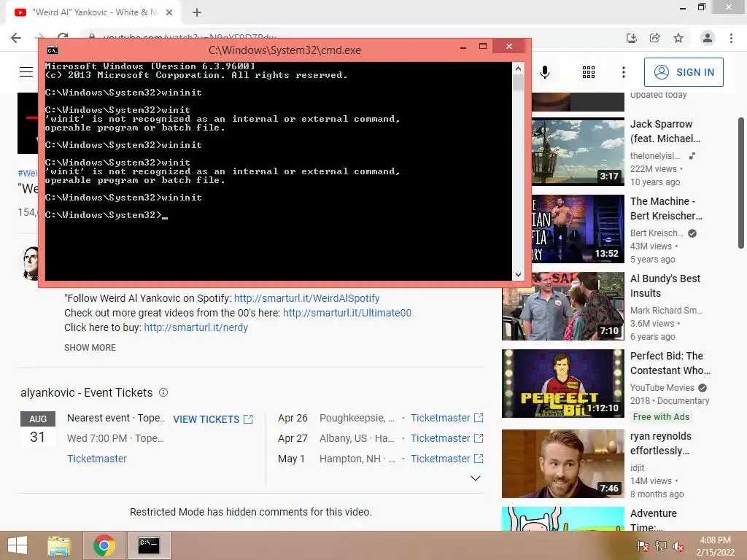Click Jack Sparrow video title
747x560 pixels.
665,131
